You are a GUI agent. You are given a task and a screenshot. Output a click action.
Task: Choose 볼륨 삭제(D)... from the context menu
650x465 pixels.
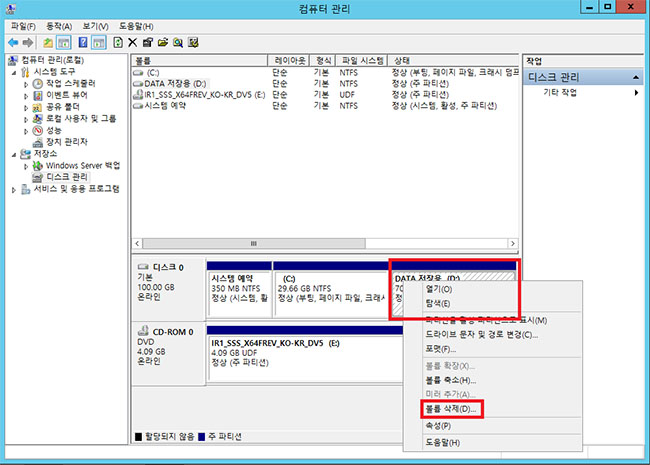453,410
